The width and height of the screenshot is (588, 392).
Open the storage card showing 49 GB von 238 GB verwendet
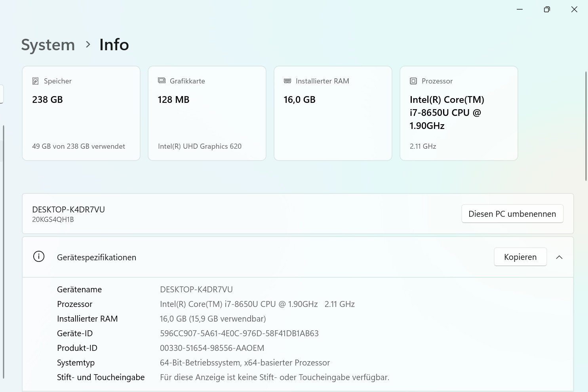click(x=81, y=114)
